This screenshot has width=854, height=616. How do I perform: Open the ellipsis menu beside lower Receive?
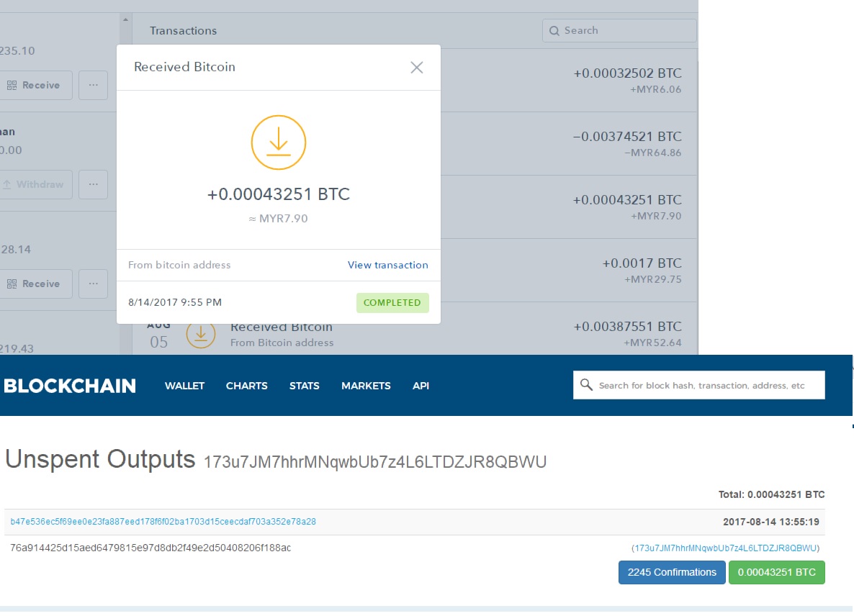point(93,284)
